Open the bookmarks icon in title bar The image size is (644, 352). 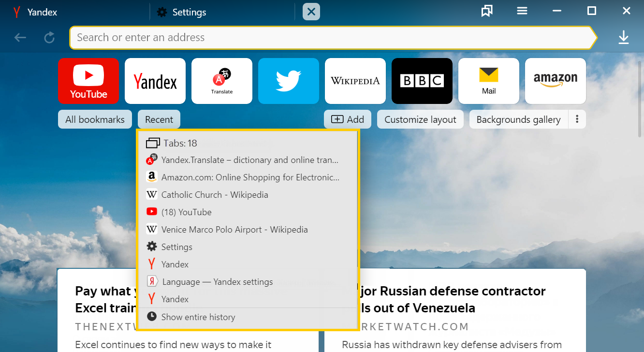487,11
